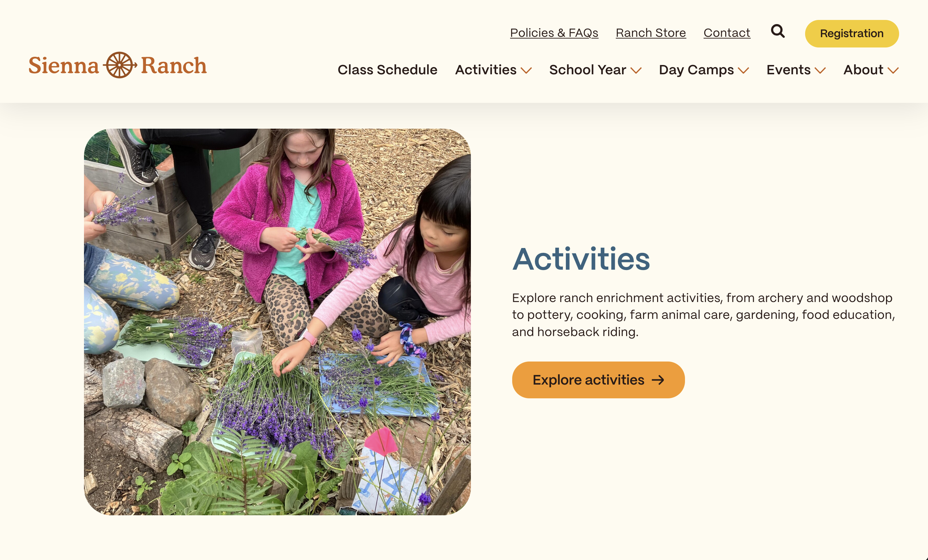
Task: Click the lavender activity photo
Action: click(277, 322)
